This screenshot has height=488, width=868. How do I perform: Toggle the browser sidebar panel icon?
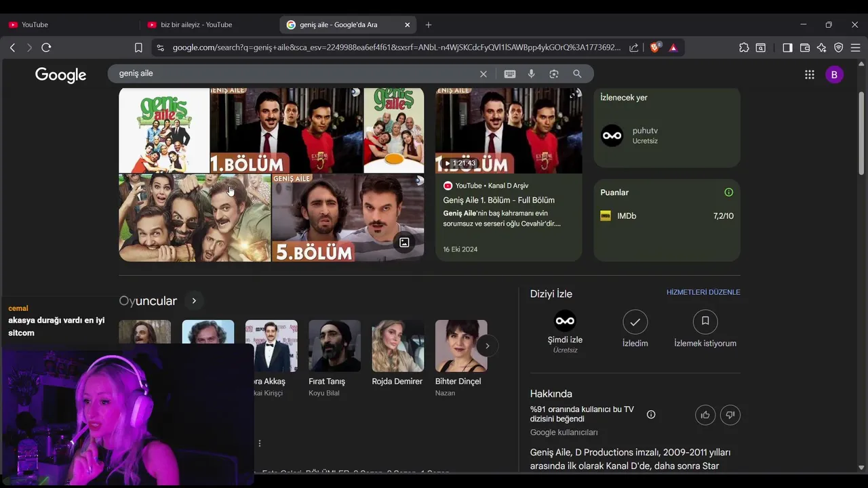click(x=787, y=47)
